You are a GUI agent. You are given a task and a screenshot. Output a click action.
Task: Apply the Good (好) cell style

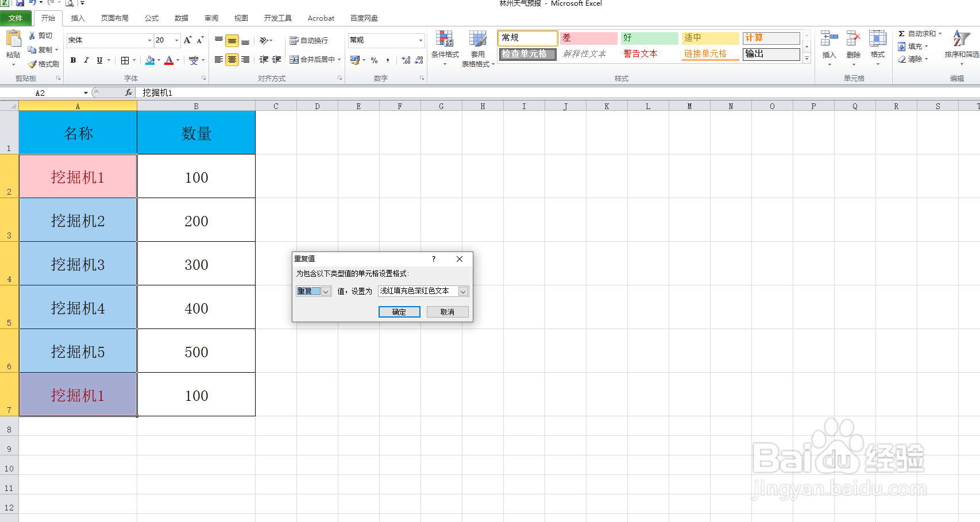tap(649, 38)
